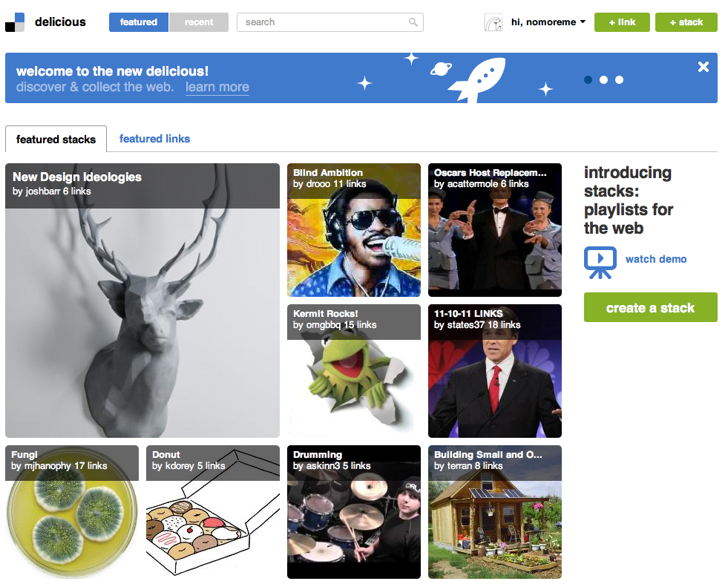This screenshot has width=728, height=584.
Task: Click 'introducing stacks' heading text
Action: (628, 200)
